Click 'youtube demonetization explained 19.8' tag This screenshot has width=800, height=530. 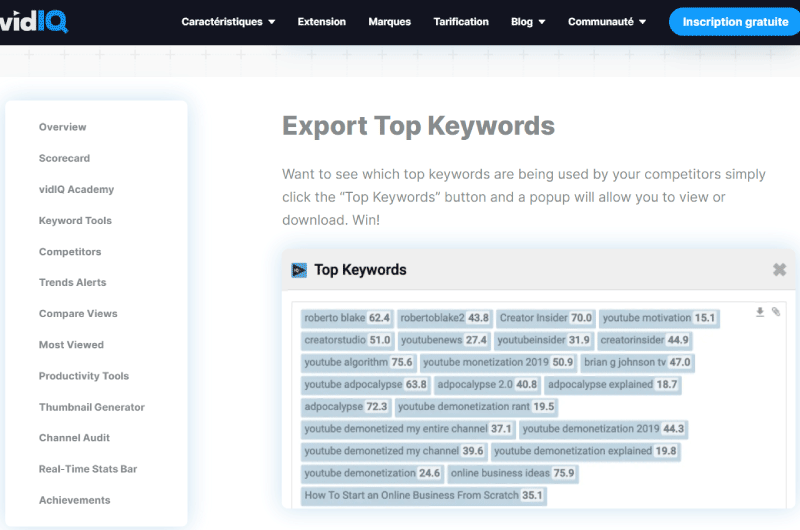pos(585,451)
